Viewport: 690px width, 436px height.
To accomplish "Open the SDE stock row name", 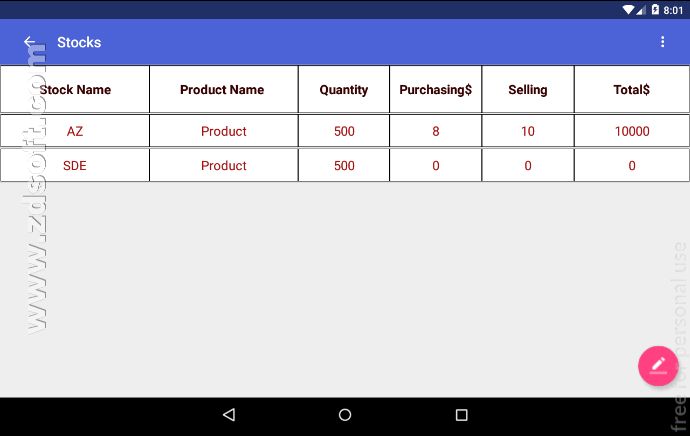I will [75, 165].
